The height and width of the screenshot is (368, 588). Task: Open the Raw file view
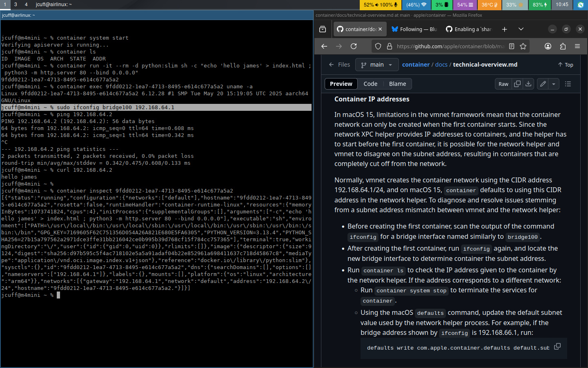click(x=503, y=84)
